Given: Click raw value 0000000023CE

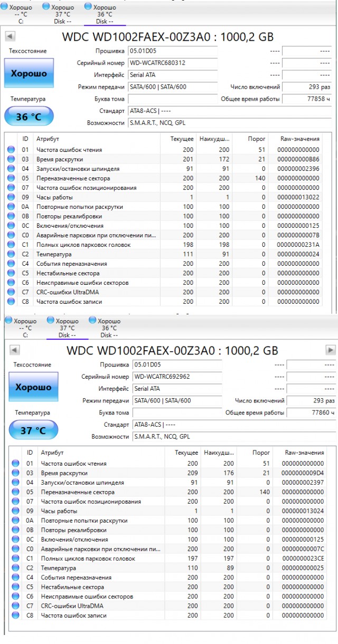Looking at the screenshot, I should 303,559.
